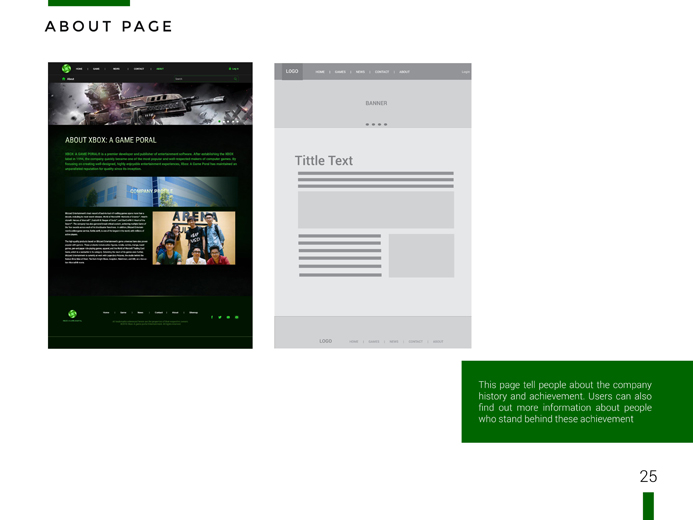Click the search magnifier icon in mockup
Image resolution: width=693 pixels, height=520 pixels.
coord(236,79)
